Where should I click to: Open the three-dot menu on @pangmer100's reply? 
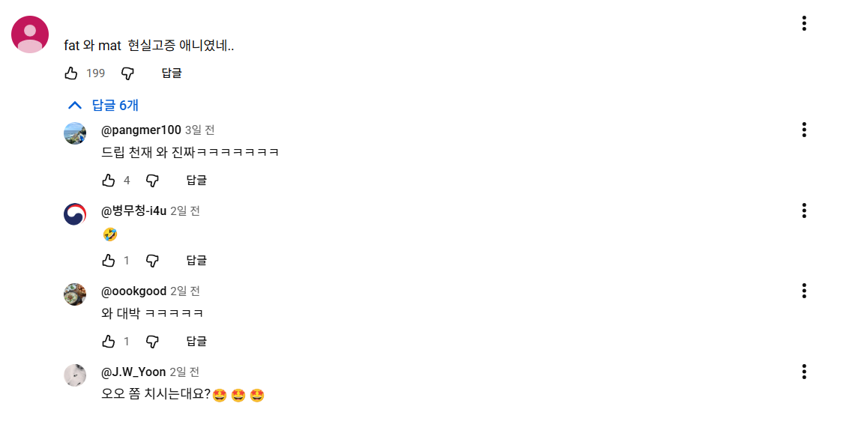tap(804, 130)
